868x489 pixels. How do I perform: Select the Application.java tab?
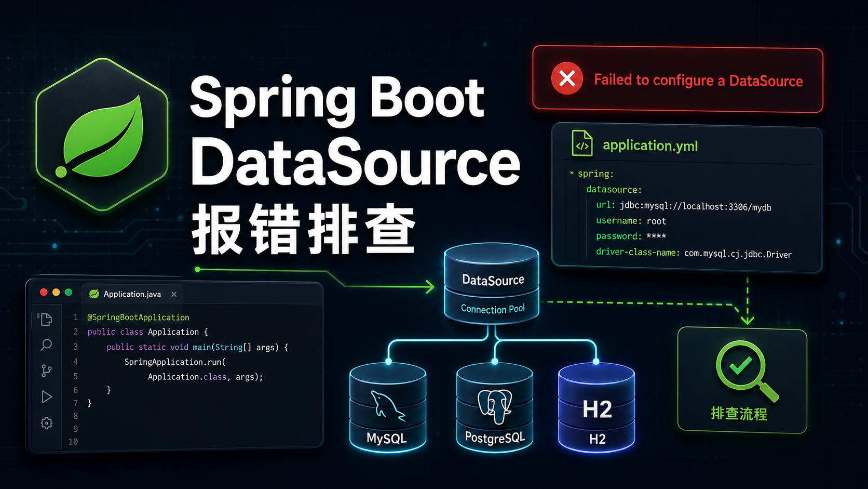click(x=132, y=294)
